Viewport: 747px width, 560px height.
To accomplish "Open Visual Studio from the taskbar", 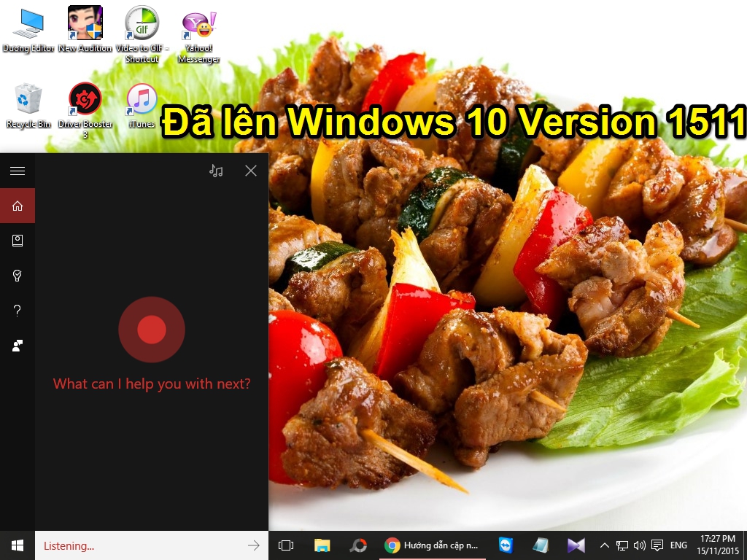I will [x=576, y=545].
